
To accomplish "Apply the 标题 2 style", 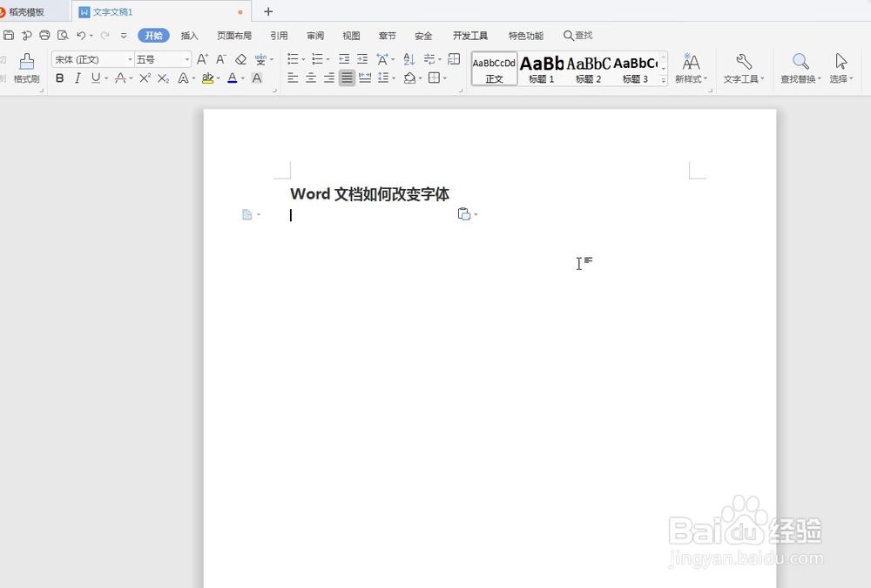I will pos(588,68).
